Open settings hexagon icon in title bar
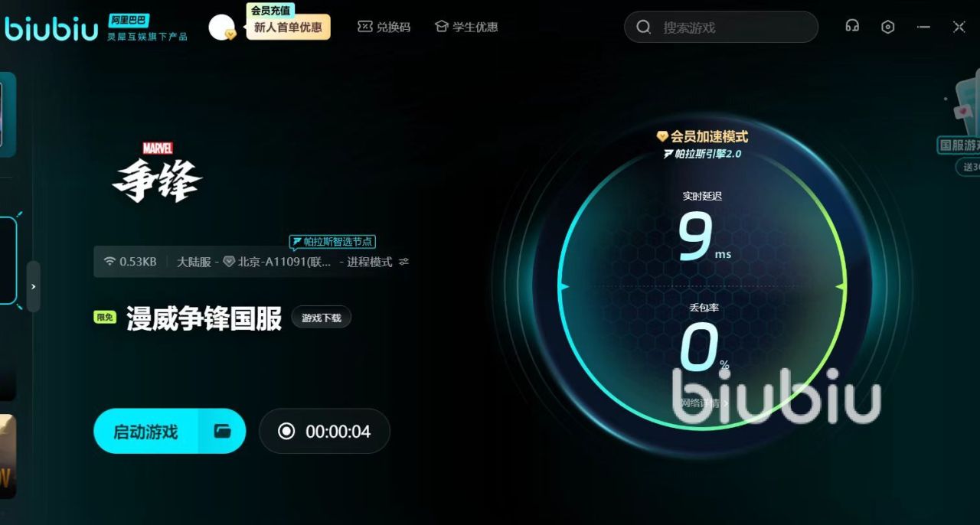 [887, 27]
